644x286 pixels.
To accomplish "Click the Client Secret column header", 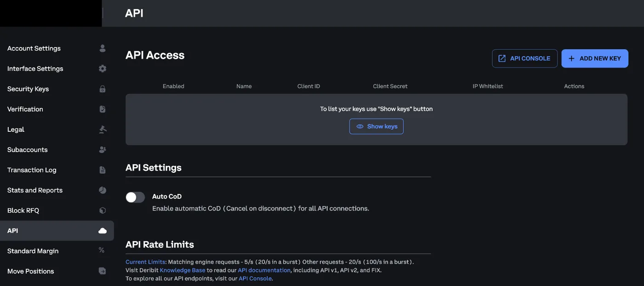I will 390,86.
